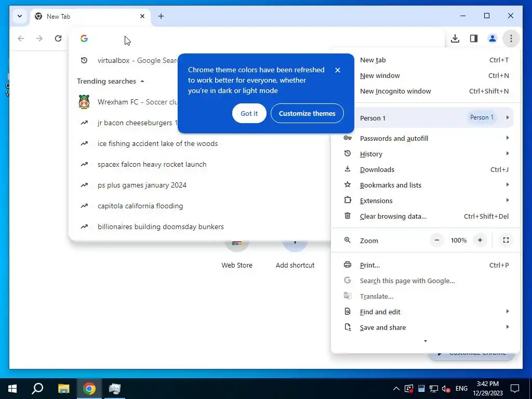Viewport: 532px width, 399px height.
Task: Click the puzzle icon beside Extensions
Action: 348,200
